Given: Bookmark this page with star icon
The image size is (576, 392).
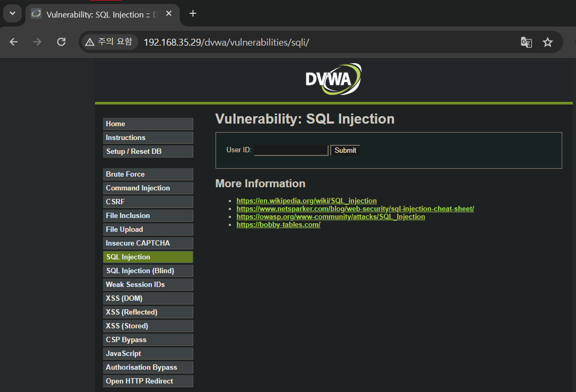Looking at the screenshot, I should click(548, 42).
